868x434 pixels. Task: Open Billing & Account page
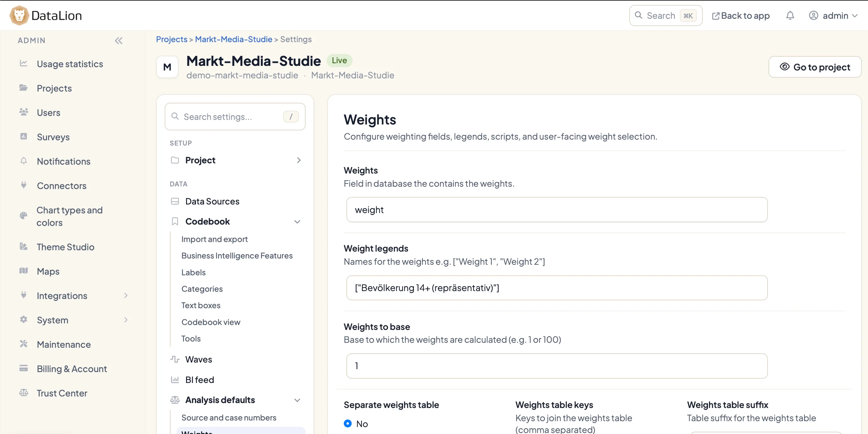[72, 368]
